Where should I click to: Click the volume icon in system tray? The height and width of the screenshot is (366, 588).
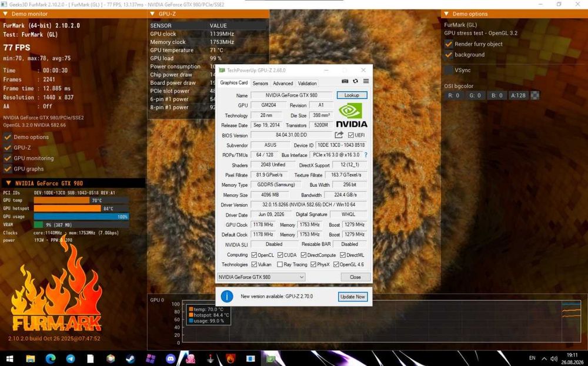tap(554, 359)
